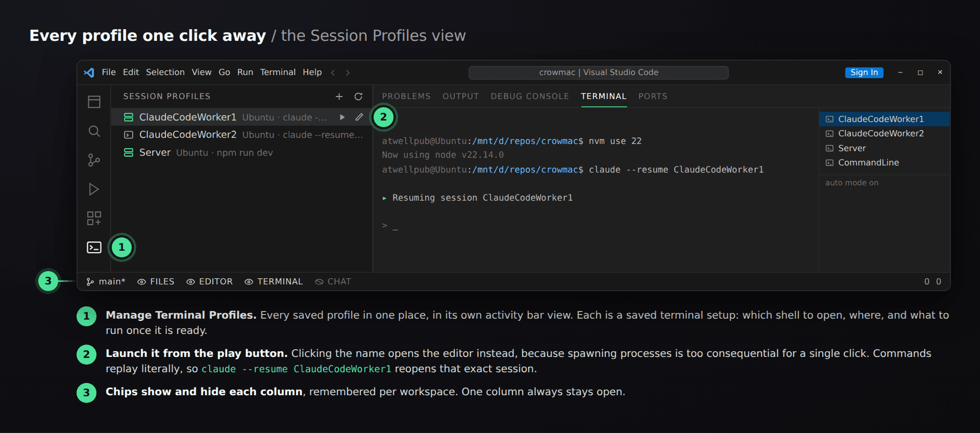
Task: Click the 'auto mode on' text
Action: [x=852, y=183]
